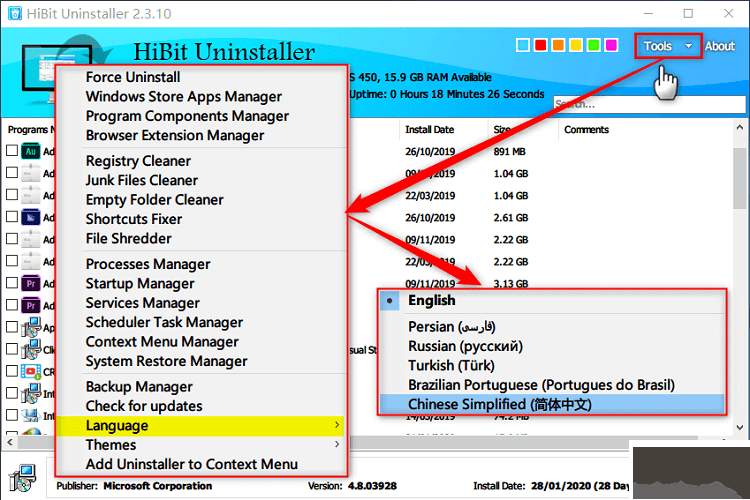Select Add Uninstaller to Context Menu
The image size is (750, 500).
pyautogui.click(x=191, y=464)
